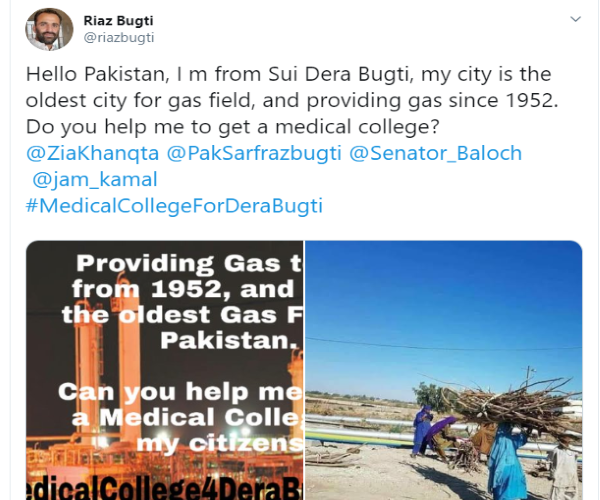The image size is (600, 500).
Task: View the photo of women carrying firewood
Action: point(443,370)
